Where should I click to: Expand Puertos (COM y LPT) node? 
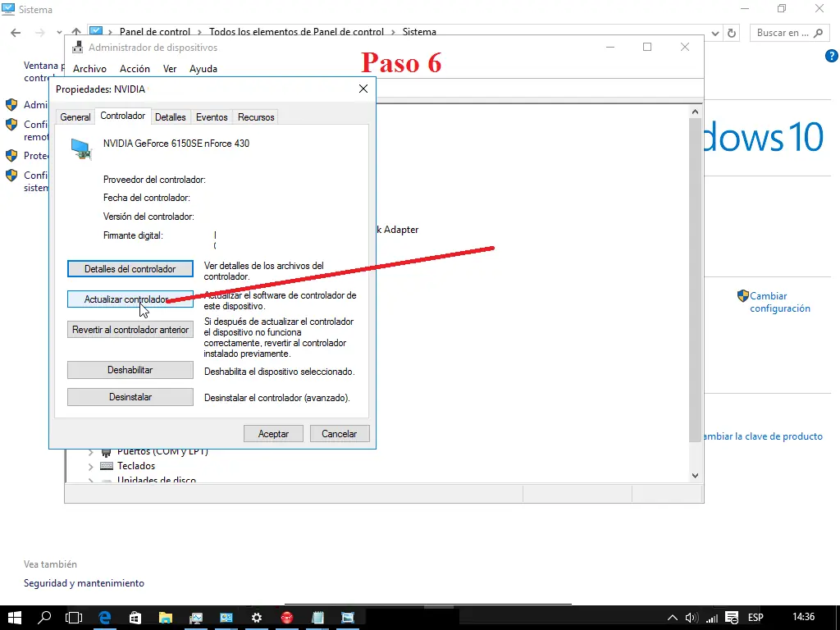click(90, 452)
